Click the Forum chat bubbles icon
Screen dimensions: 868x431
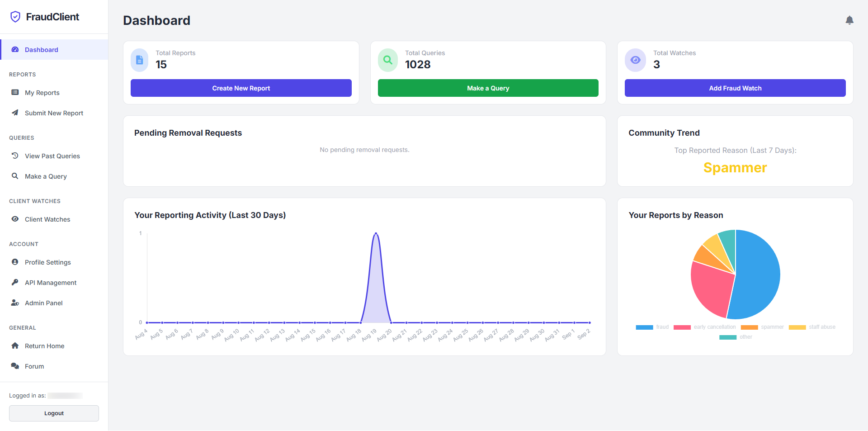pyautogui.click(x=15, y=366)
